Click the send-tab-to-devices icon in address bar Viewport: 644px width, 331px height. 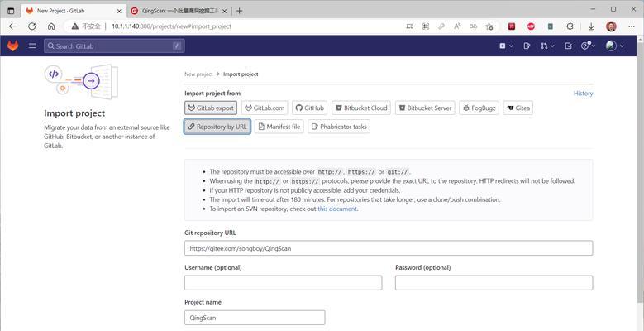pos(409,26)
